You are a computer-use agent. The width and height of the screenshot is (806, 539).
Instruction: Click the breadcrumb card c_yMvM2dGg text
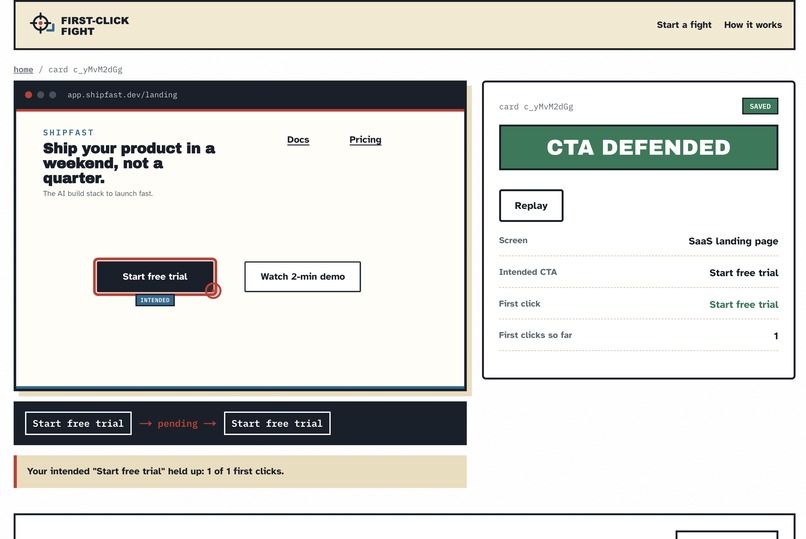pos(85,69)
